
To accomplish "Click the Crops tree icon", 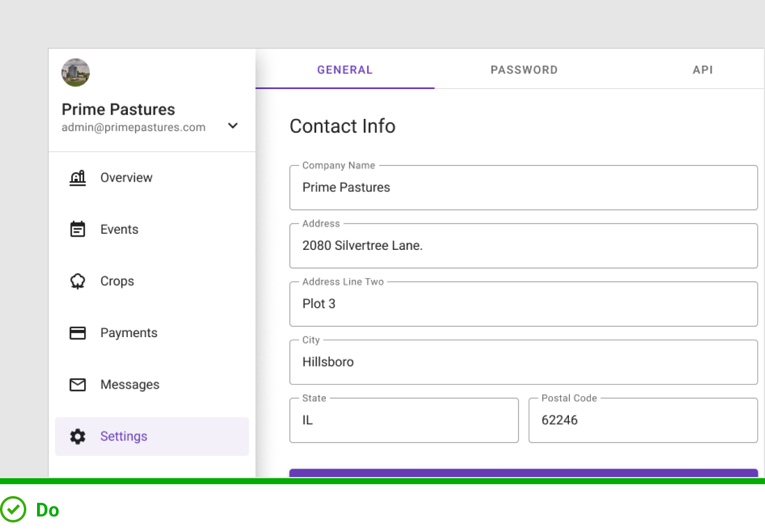I will click(x=78, y=282).
